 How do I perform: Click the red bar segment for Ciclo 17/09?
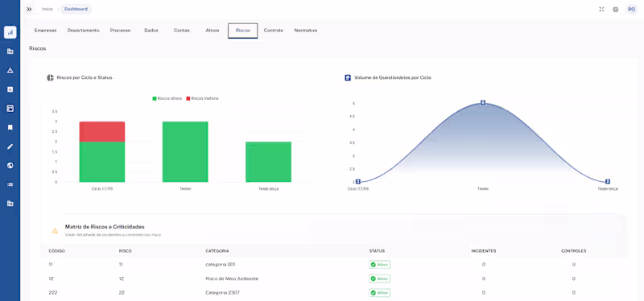102,131
